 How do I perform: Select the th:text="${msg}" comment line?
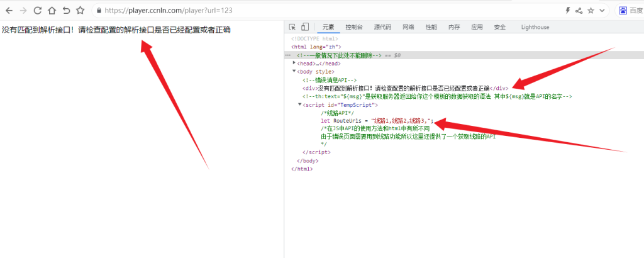tap(437, 96)
